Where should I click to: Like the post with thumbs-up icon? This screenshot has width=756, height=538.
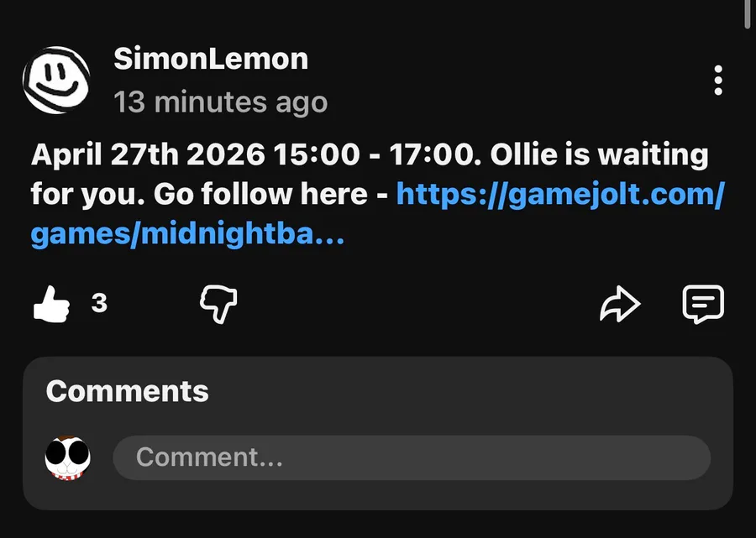coord(50,303)
